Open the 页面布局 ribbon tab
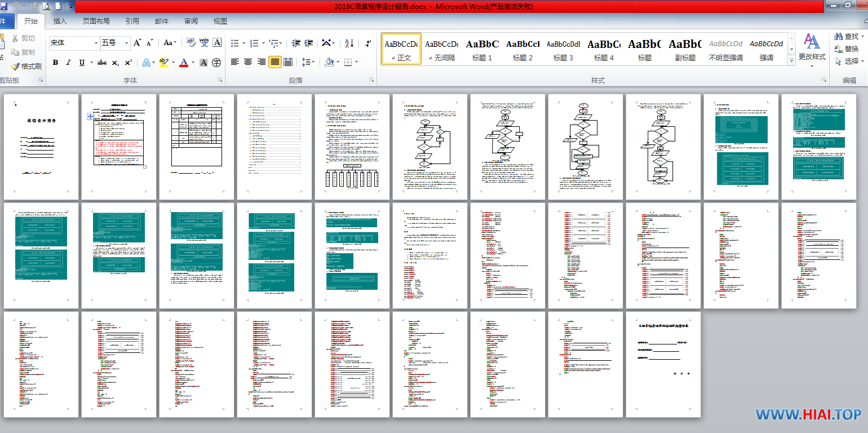Viewport: 868px width, 433px height. point(96,21)
